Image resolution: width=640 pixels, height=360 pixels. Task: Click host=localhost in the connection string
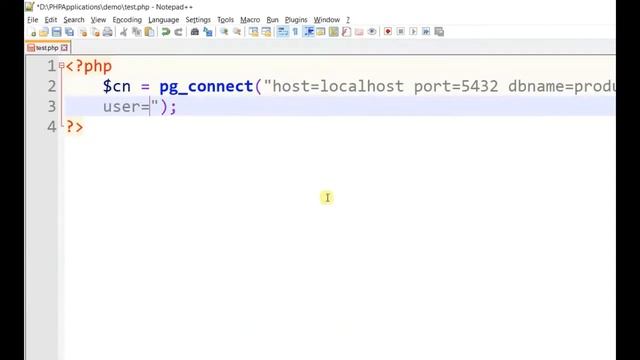pyautogui.click(x=338, y=86)
